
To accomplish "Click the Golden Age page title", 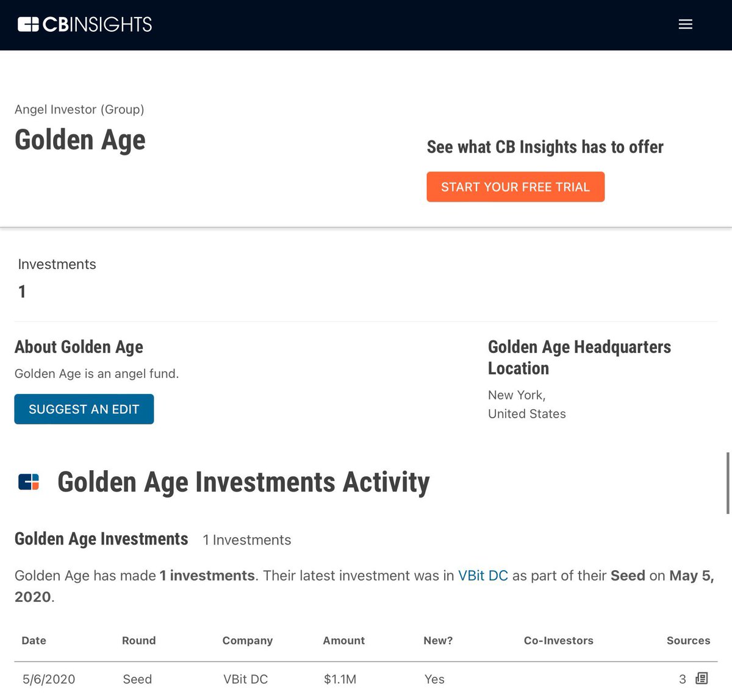I will pos(80,140).
